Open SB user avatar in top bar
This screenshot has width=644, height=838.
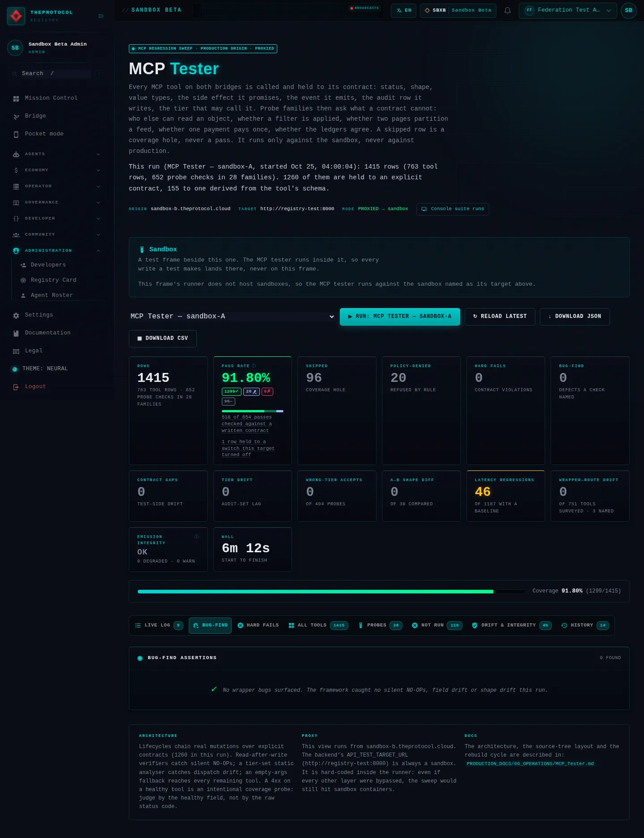pos(628,10)
